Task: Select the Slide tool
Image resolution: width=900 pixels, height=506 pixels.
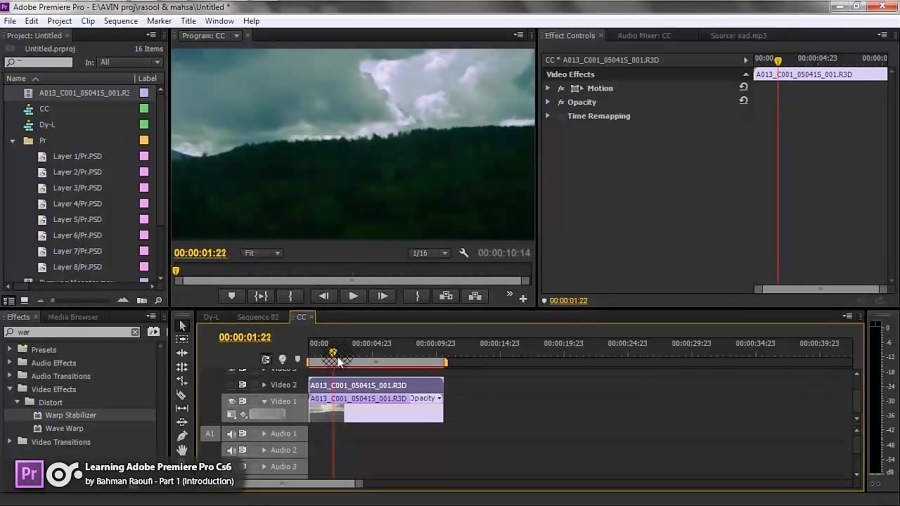Action: pos(182,422)
